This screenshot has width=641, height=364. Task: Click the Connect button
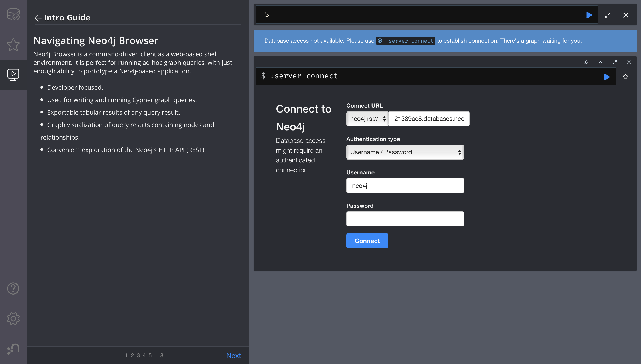pos(367,241)
